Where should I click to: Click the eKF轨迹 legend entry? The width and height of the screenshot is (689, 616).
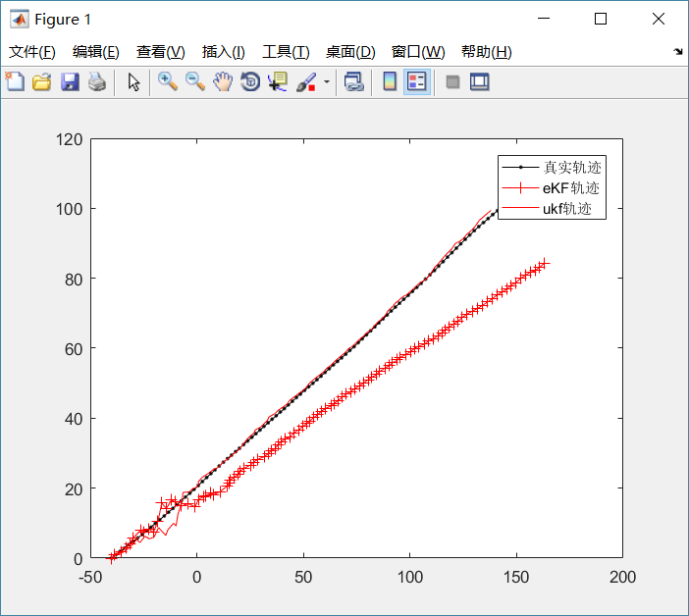(570, 188)
